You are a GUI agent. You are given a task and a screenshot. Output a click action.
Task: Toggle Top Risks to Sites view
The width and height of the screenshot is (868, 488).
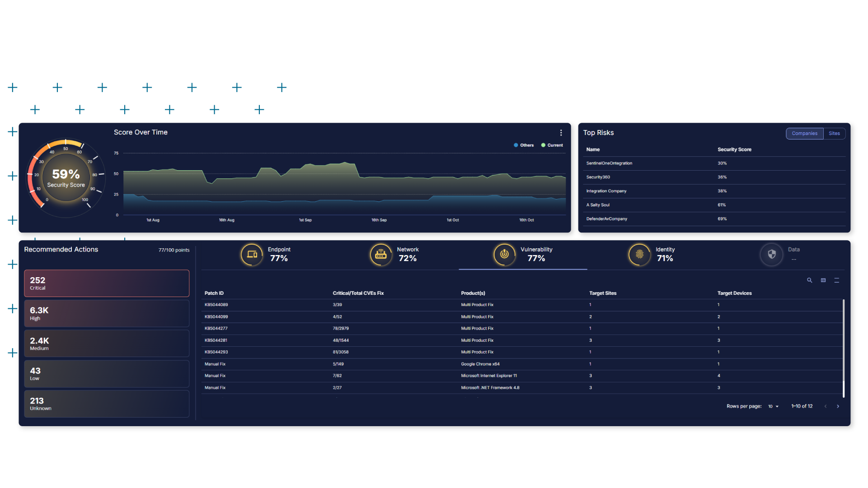(x=834, y=134)
